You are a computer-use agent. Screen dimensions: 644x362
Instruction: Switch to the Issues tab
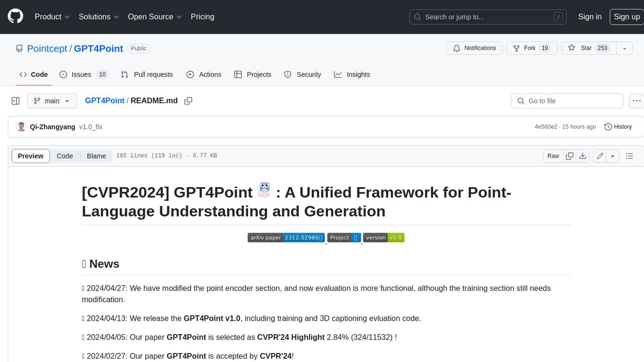[x=84, y=74]
